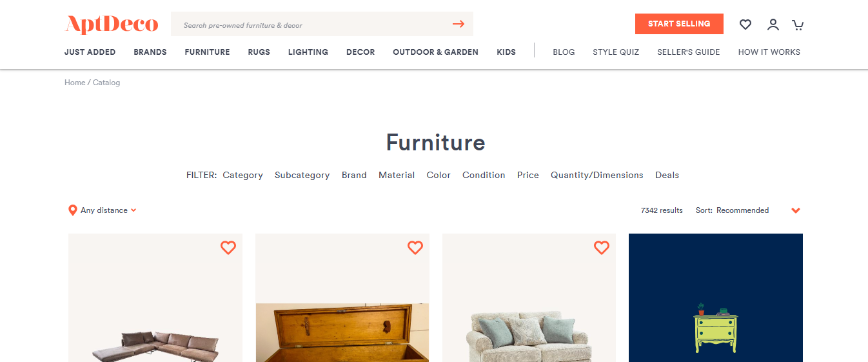Click the search arrow submit icon
Viewport: 868px width, 362px height.
pyautogui.click(x=459, y=25)
